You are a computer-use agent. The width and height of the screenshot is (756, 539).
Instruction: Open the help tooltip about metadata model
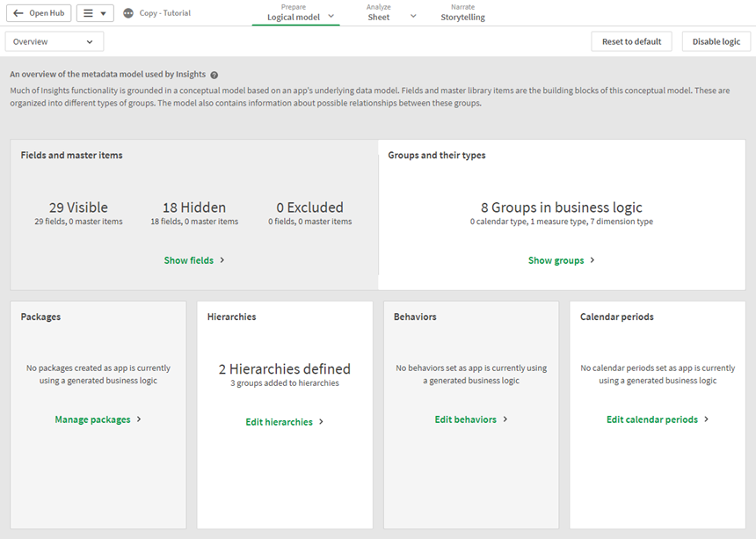pyautogui.click(x=214, y=75)
